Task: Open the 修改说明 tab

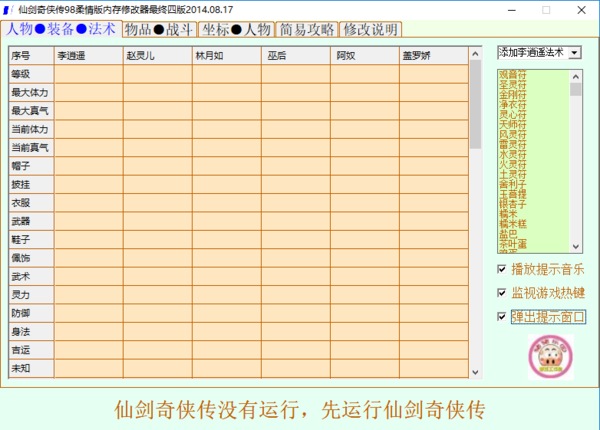Action: [370, 30]
